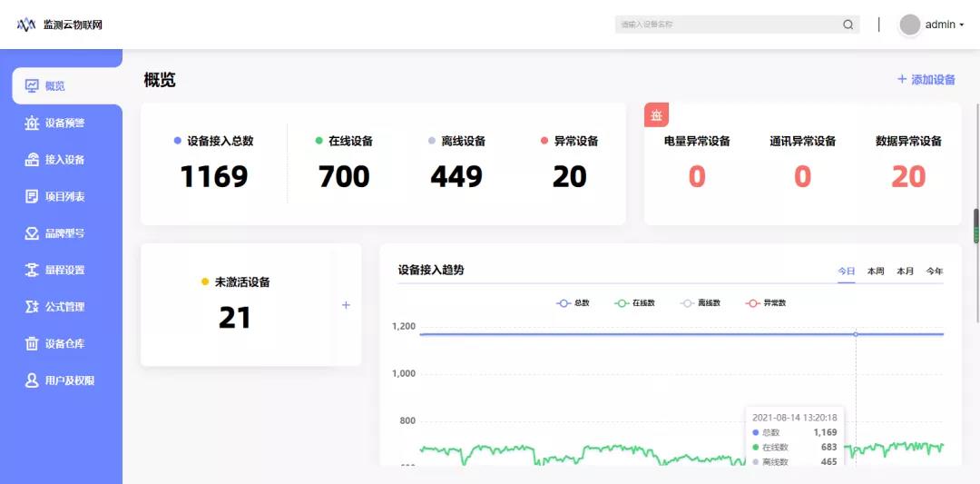Screen dimensions: 980x484
Task: Switch trend chart to 本月 tab
Action: click(x=905, y=272)
